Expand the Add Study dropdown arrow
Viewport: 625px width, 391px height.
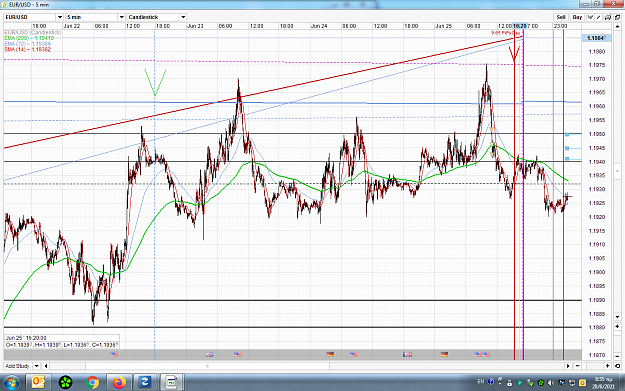[x=36, y=366]
